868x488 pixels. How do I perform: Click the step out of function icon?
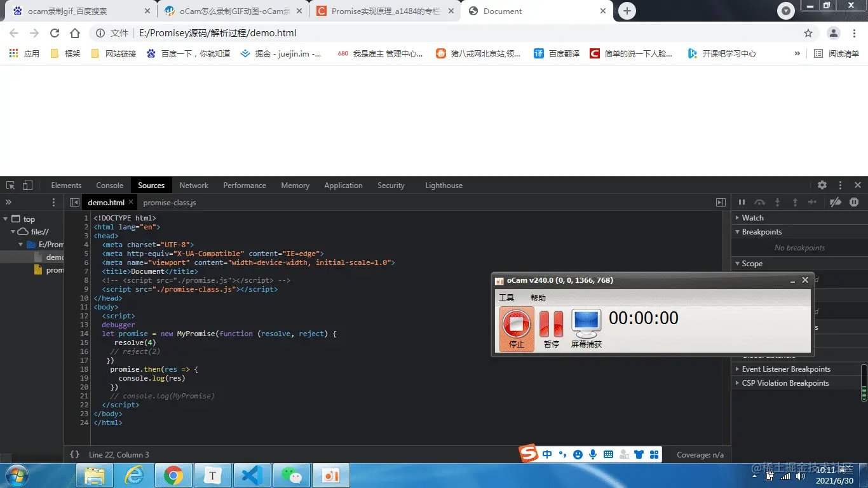pyautogui.click(x=795, y=202)
